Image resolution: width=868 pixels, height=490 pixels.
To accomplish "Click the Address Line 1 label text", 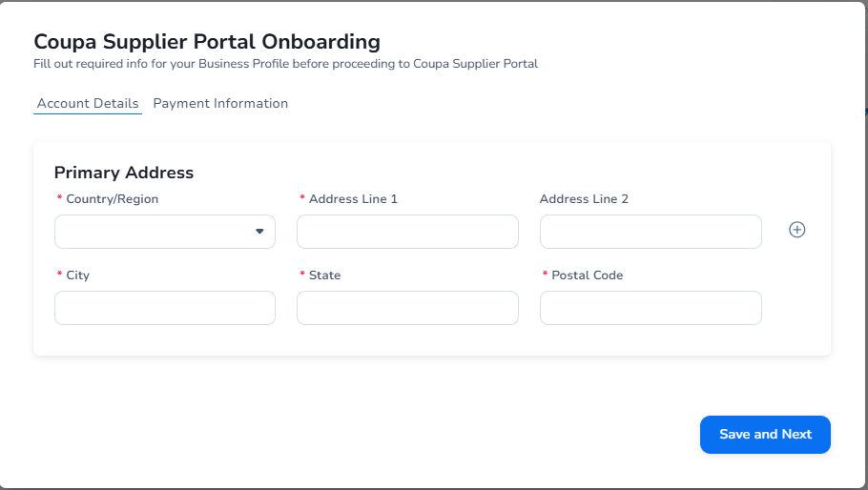I will 353,199.
